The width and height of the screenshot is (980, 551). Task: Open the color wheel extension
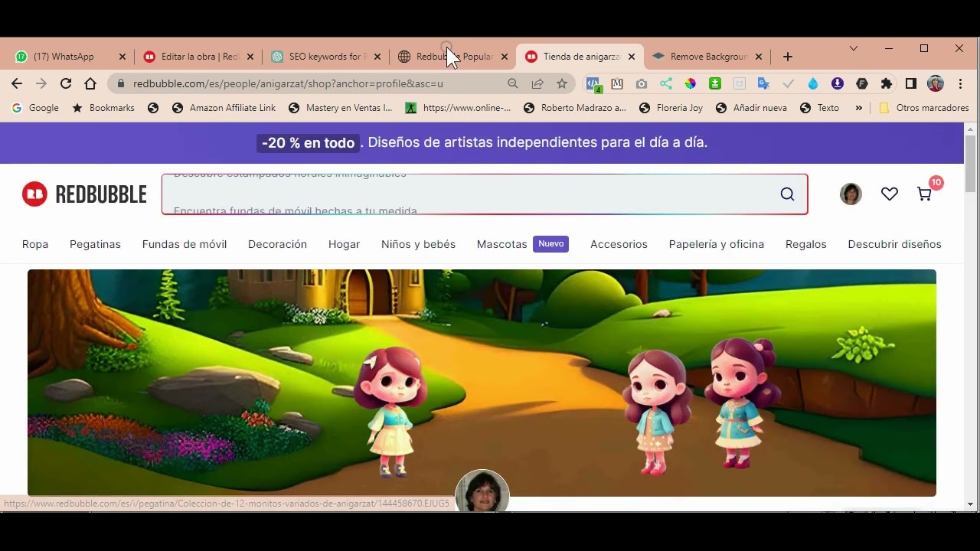[x=691, y=83]
